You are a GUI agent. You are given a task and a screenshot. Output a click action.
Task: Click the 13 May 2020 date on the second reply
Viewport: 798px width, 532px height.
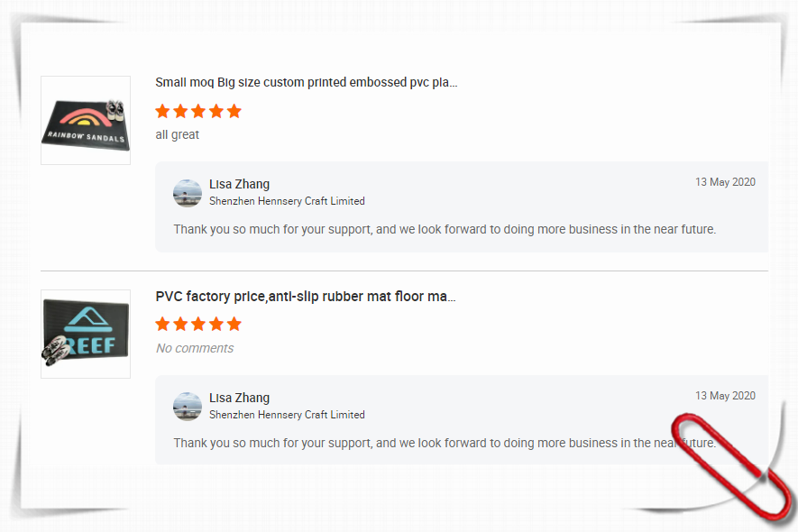tap(725, 396)
